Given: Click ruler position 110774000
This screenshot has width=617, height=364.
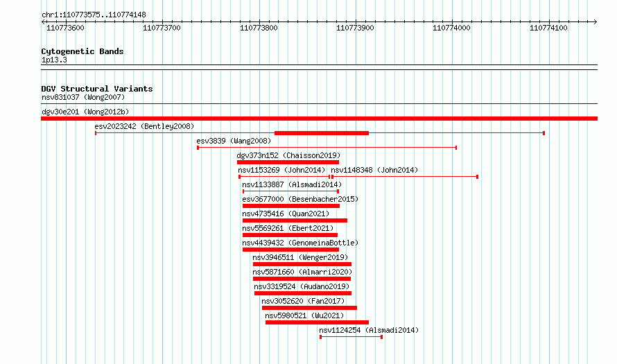Looking at the screenshot, I should (451, 28).
